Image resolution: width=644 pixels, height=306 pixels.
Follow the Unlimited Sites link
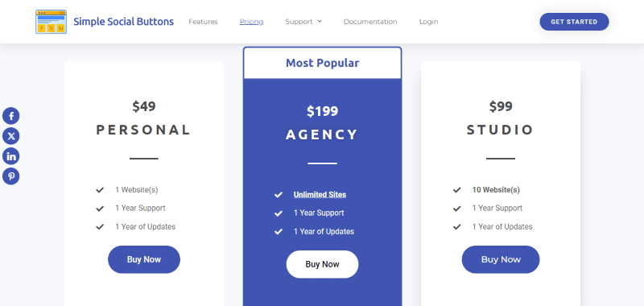pyautogui.click(x=320, y=195)
